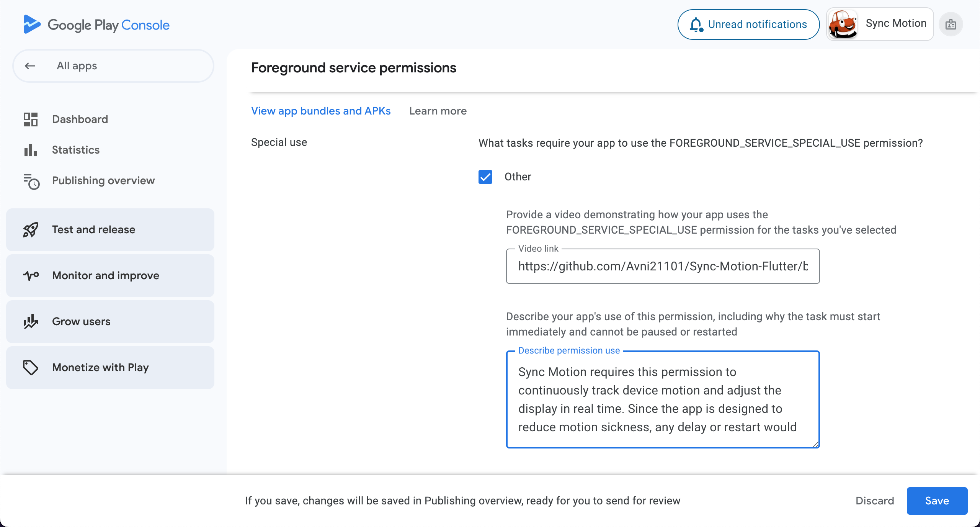Click the Google Play Console logo icon
980x527 pixels.
point(32,24)
